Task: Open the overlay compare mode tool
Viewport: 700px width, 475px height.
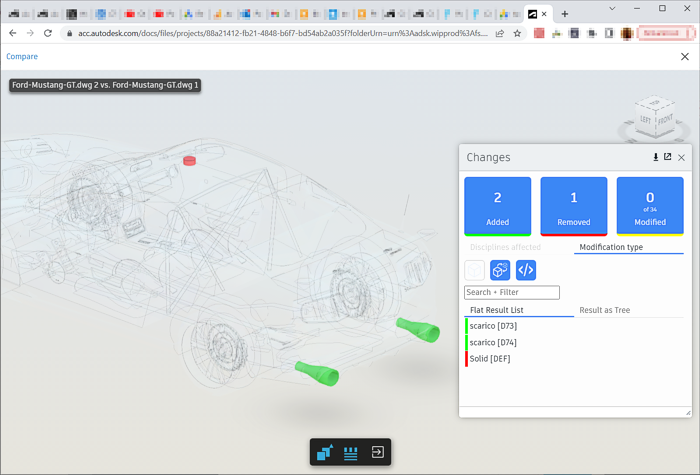Action: (x=325, y=452)
